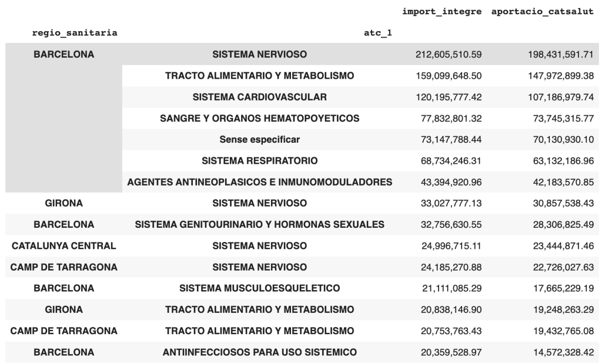Click the value 212,605,510.59
This screenshot has height=364, width=602.
point(449,55)
